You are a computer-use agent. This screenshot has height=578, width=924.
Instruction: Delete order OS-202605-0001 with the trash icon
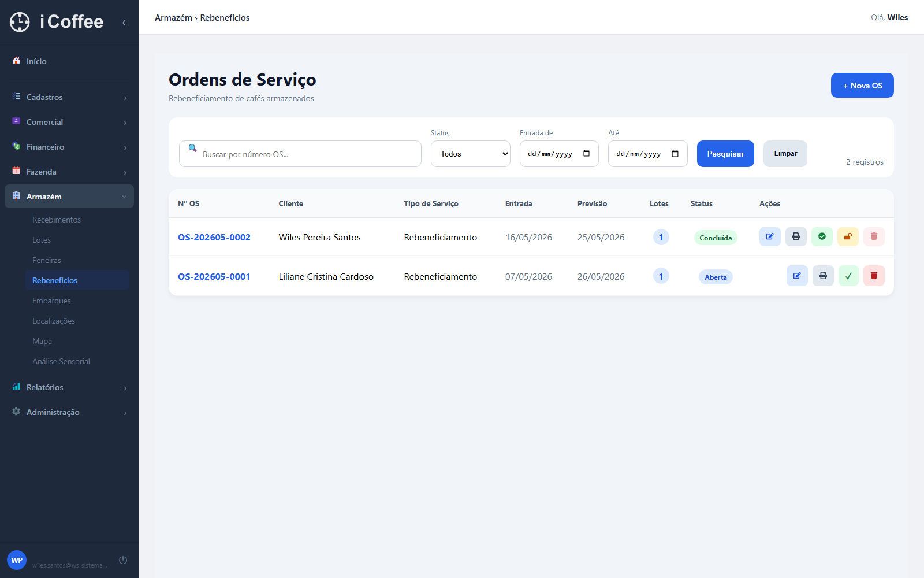874,276
